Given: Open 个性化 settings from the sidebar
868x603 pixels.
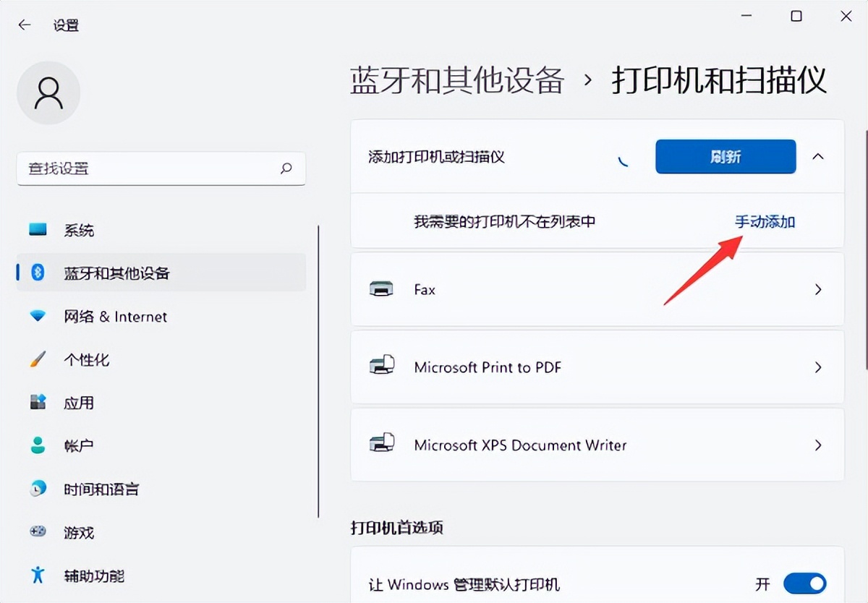Looking at the screenshot, I should (37, 359).
